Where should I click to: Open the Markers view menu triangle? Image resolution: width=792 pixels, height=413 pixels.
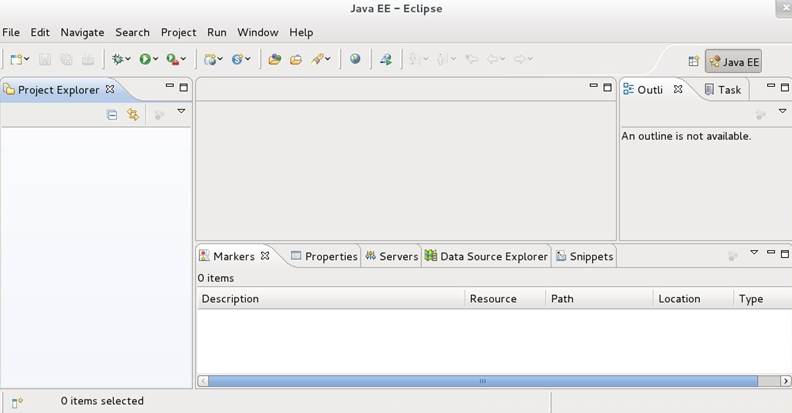[754, 252]
